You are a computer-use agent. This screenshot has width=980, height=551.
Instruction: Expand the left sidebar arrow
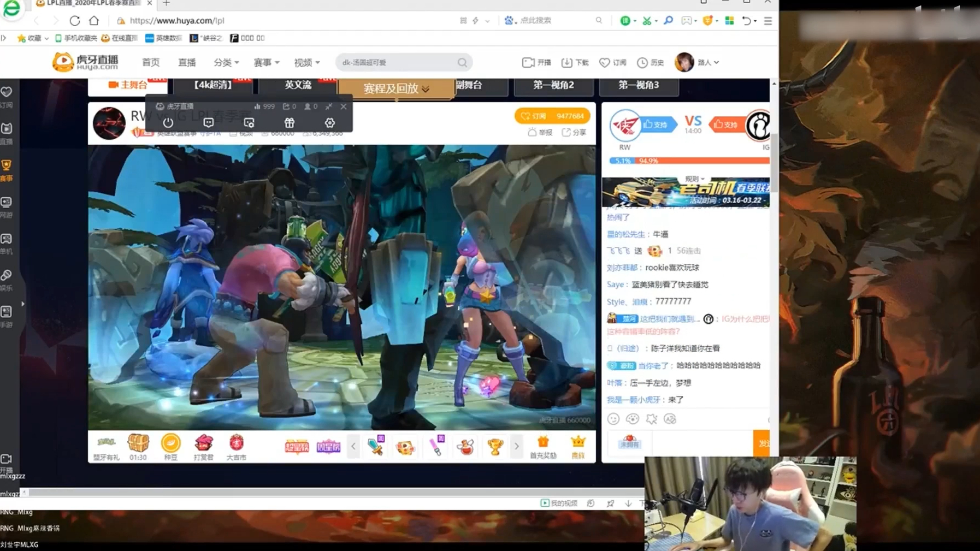(23, 304)
